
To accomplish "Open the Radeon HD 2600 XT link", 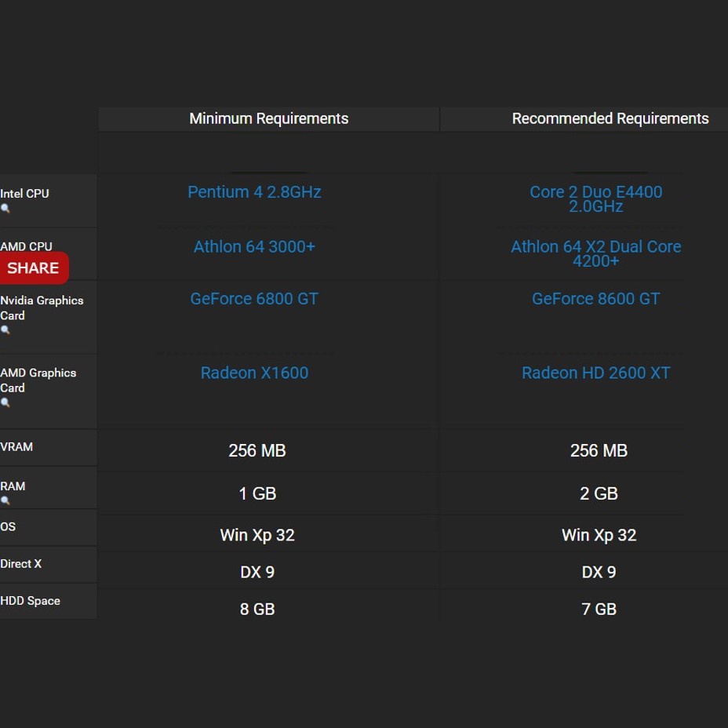I will coord(595,373).
